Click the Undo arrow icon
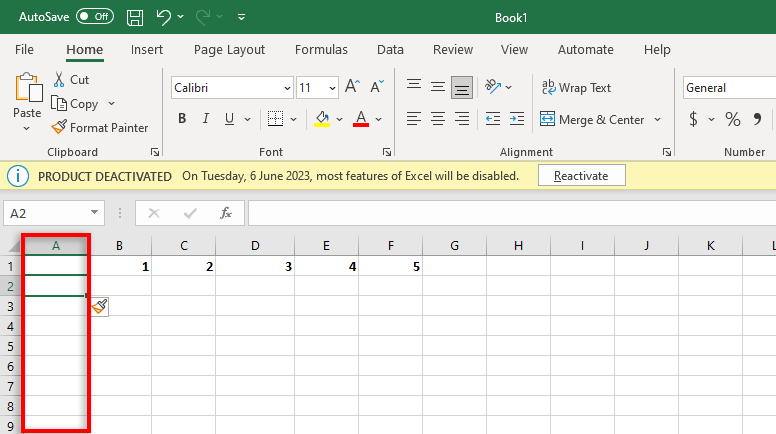Screen dimensions: 776x434 [x=163, y=17]
